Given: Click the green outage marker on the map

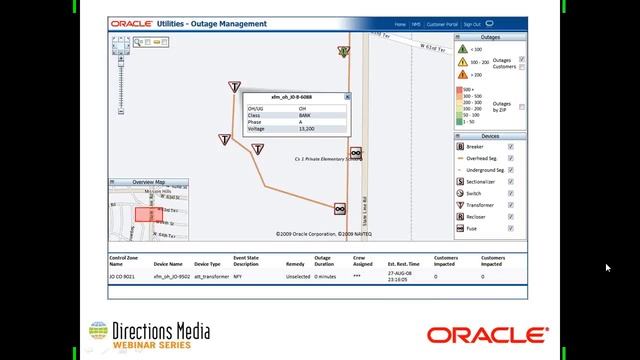Looking at the screenshot, I should point(344,51).
